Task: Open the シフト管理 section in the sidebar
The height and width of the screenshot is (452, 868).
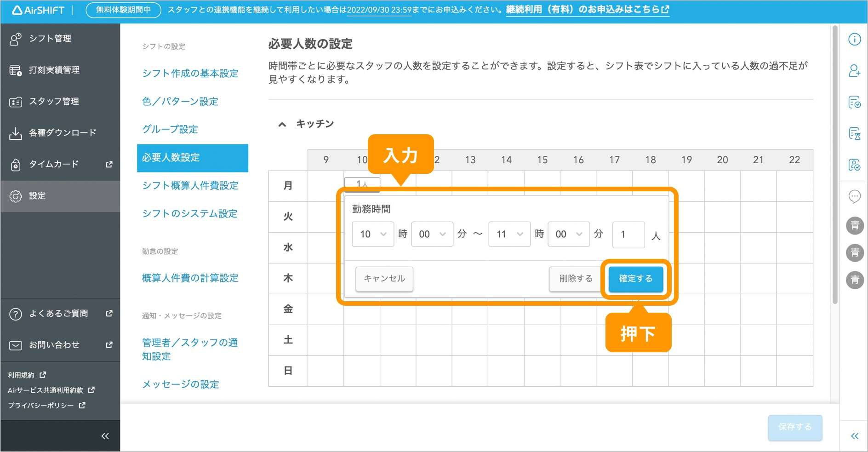Action: (x=51, y=39)
